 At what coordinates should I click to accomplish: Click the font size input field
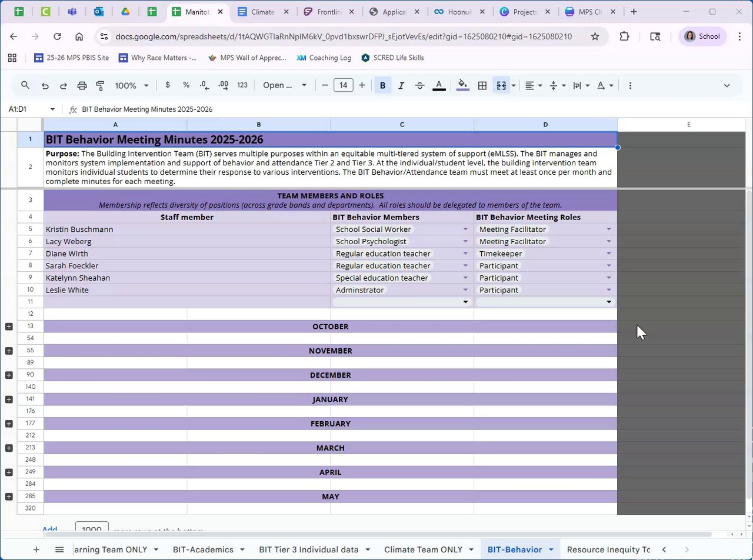pos(343,85)
